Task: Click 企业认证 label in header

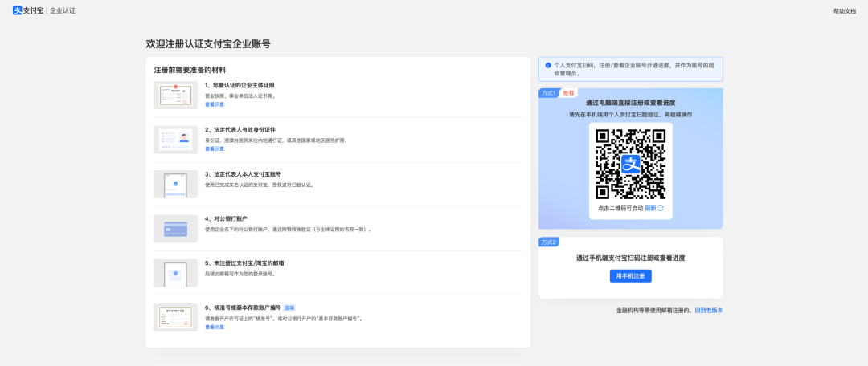Action: click(x=63, y=10)
